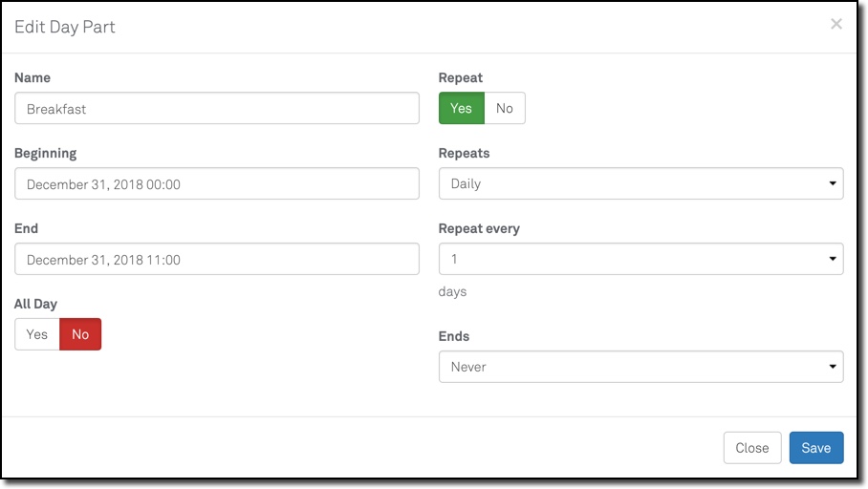The height and width of the screenshot is (489, 868).
Task: Click the Close button in the footer
Action: [752, 448]
